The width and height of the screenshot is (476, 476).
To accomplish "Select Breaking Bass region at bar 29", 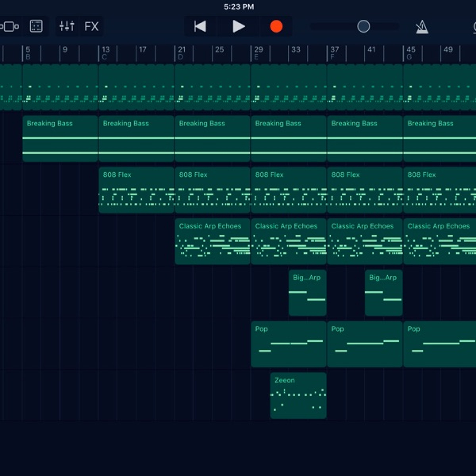I will (x=289, y=139).
